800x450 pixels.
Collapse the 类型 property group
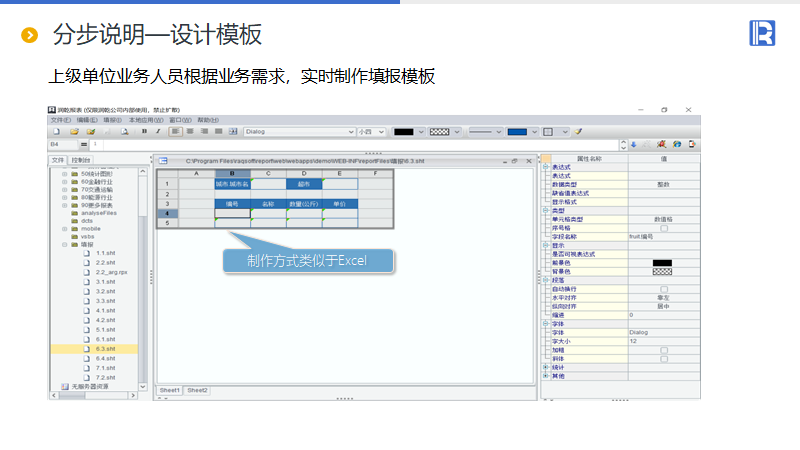[x=545, y=210]
